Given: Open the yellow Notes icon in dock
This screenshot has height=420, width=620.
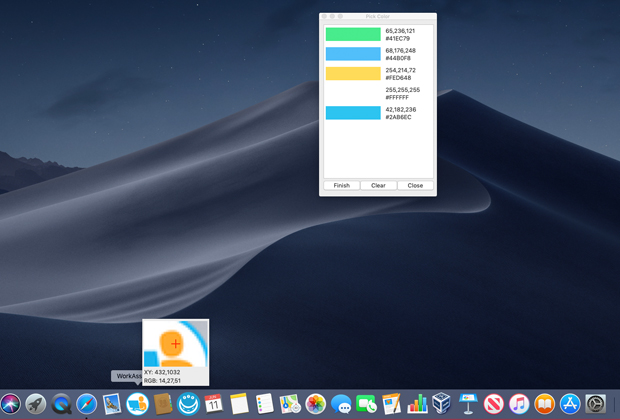Looking at the screenshot, I should pos(239,404).
